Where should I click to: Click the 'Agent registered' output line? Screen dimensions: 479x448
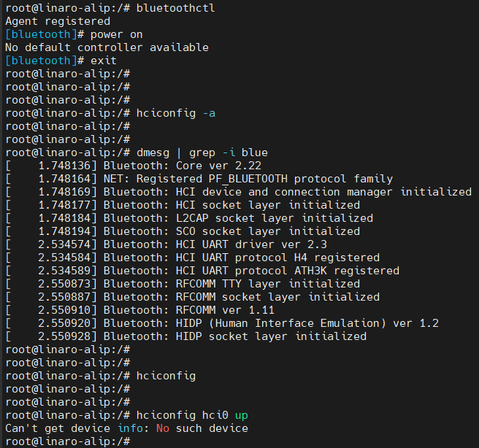(58, 21)
